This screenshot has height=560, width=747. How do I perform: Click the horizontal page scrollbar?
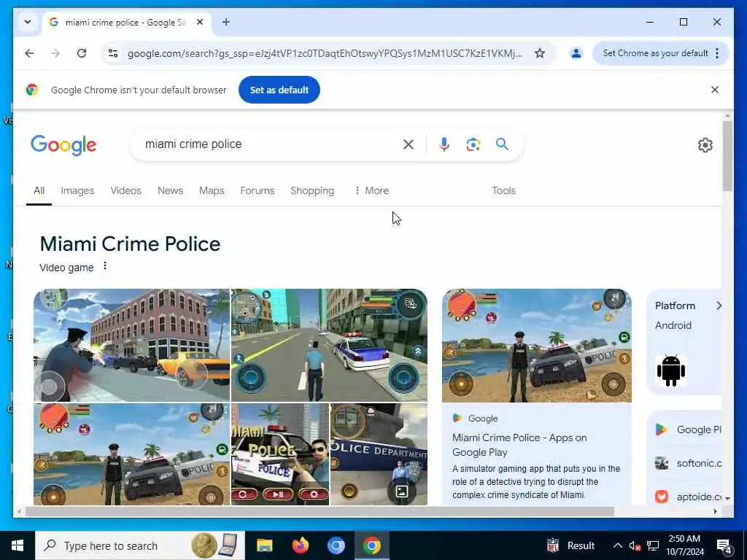[320, 511]
